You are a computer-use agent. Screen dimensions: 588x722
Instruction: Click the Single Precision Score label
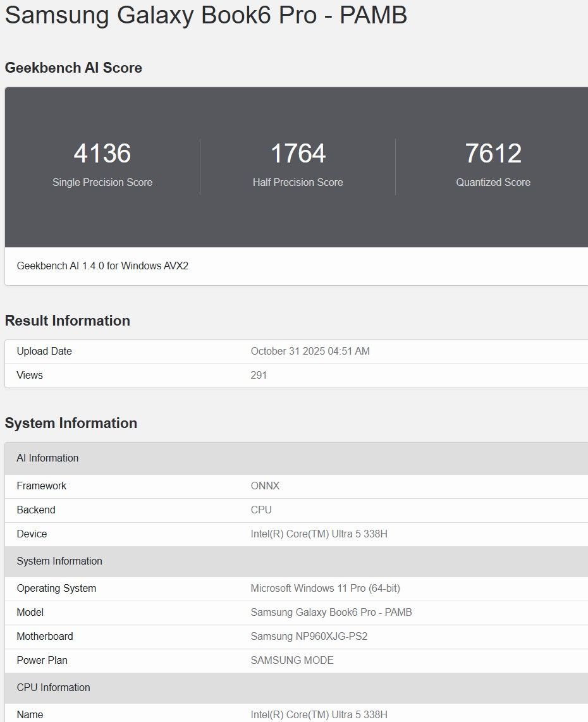click(102, 182)
